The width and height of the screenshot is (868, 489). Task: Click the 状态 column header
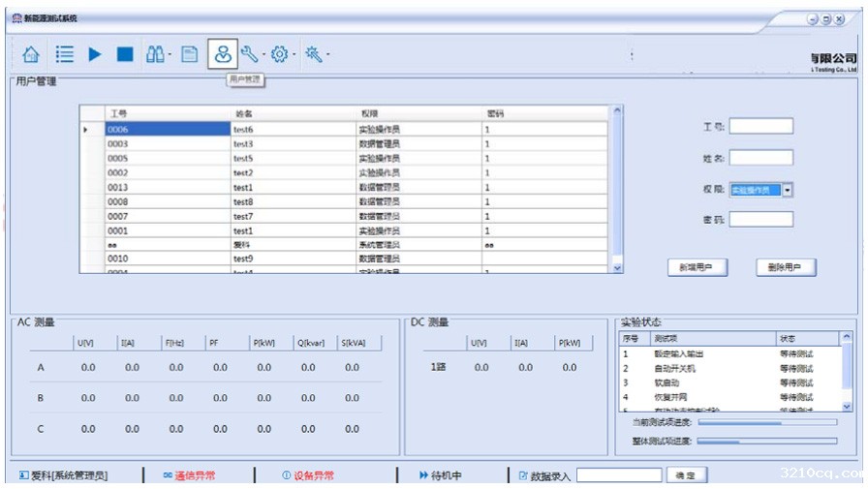pos(808,339)
